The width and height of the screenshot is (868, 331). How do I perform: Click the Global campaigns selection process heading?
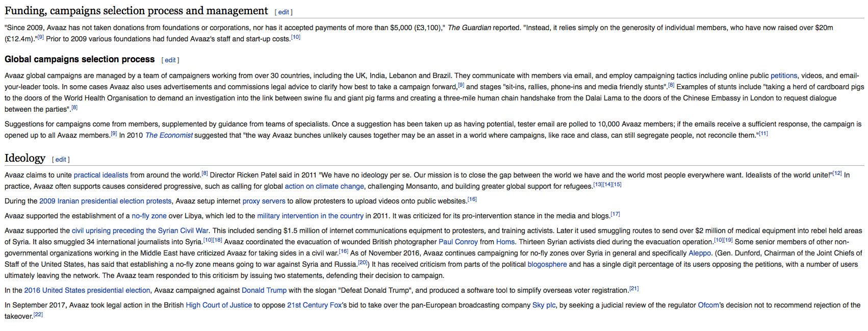pos(80,59)
